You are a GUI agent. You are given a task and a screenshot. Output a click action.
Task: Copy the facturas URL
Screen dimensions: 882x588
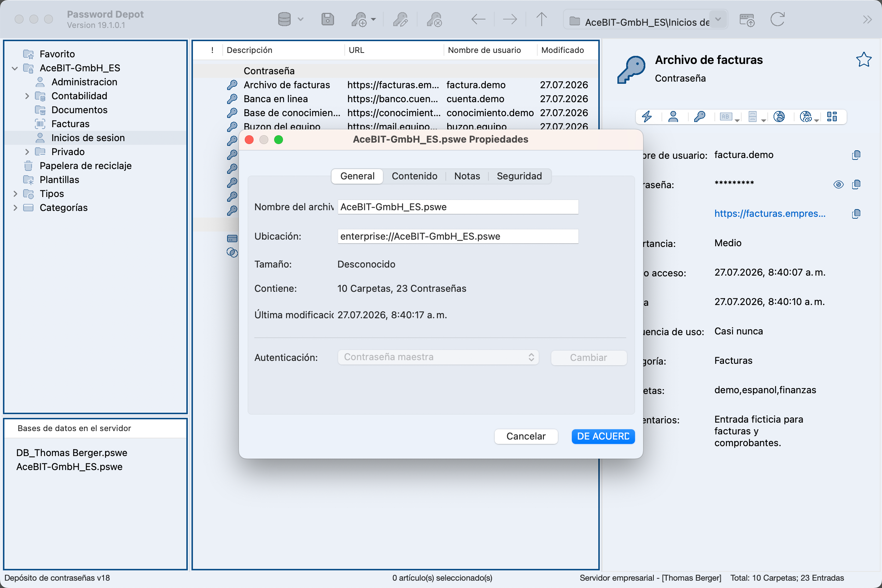click(x=856, y=214)
